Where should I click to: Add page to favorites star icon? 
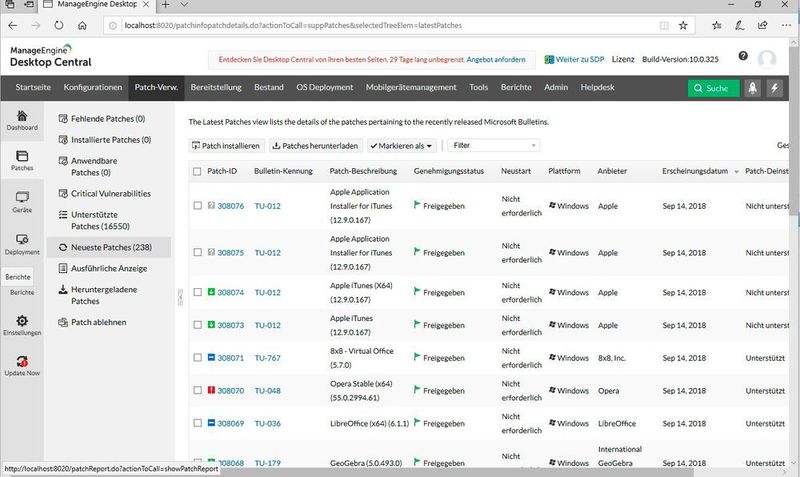(x=683, y=25)
